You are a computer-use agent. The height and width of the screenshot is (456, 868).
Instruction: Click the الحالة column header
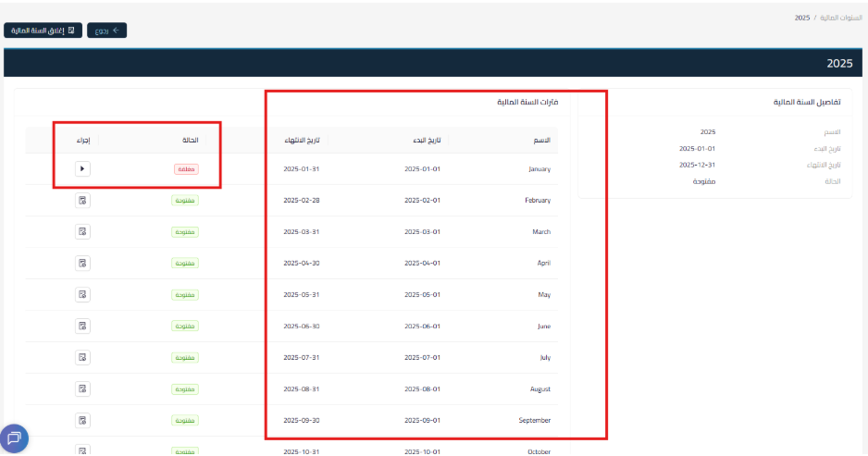(191, 141)
